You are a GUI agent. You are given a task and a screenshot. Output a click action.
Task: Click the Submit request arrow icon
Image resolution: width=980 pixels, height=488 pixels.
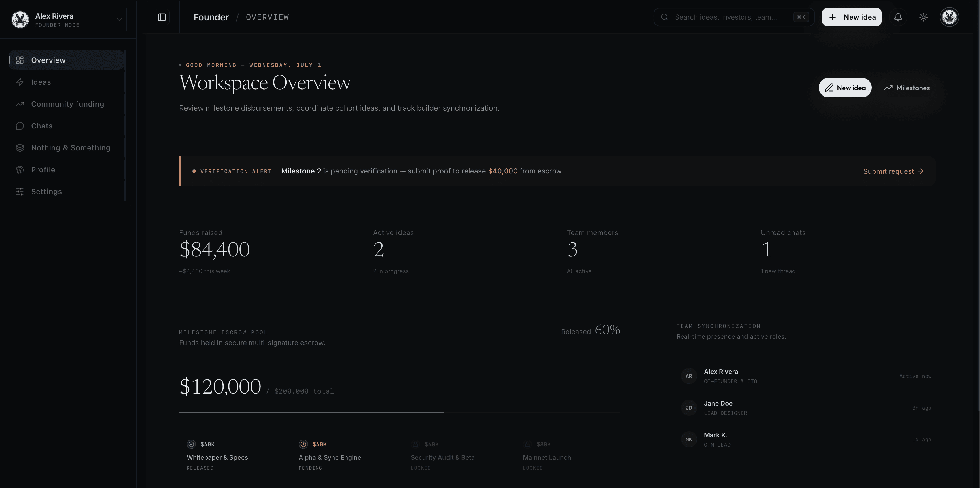point(921,171)
